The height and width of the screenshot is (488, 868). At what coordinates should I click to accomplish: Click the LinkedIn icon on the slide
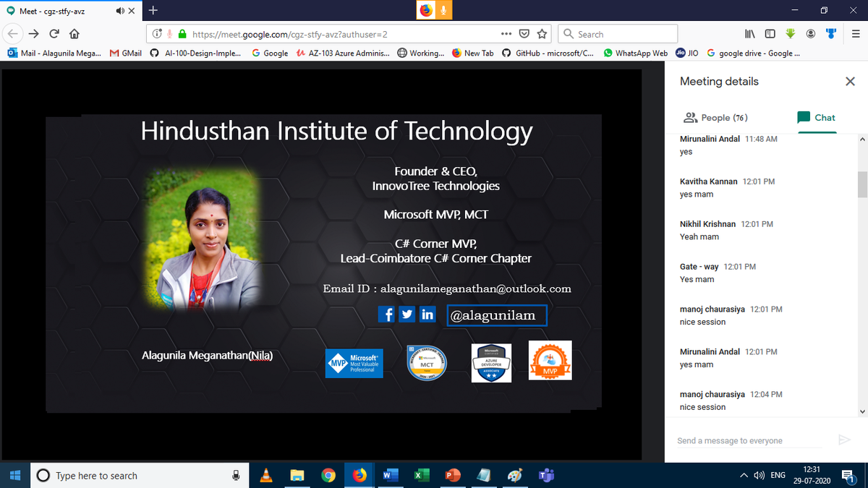pos(427,314)
